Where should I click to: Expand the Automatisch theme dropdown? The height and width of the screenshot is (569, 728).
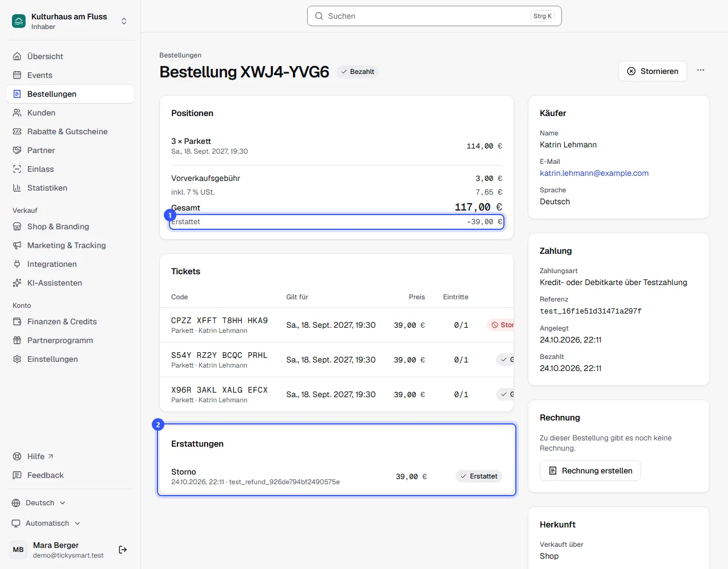coord(46,523)
